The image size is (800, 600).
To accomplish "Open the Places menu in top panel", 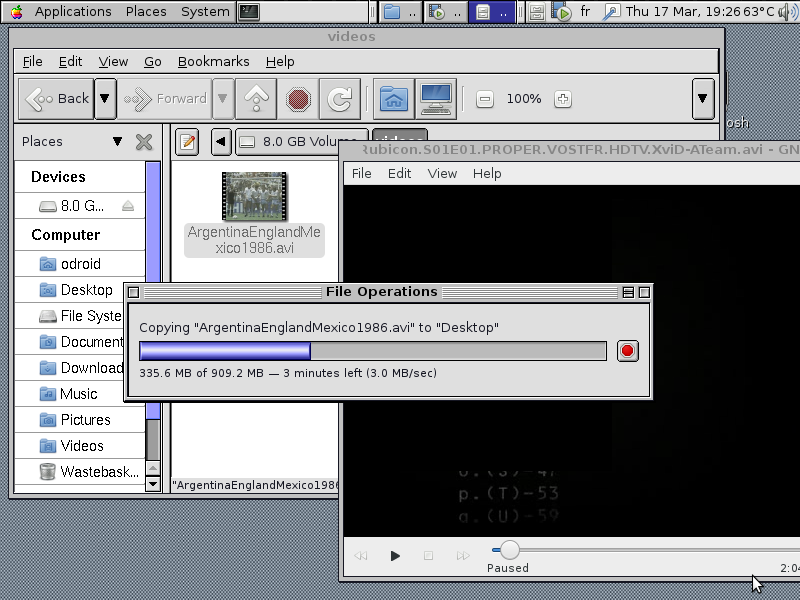I will [x=146, y=12].
